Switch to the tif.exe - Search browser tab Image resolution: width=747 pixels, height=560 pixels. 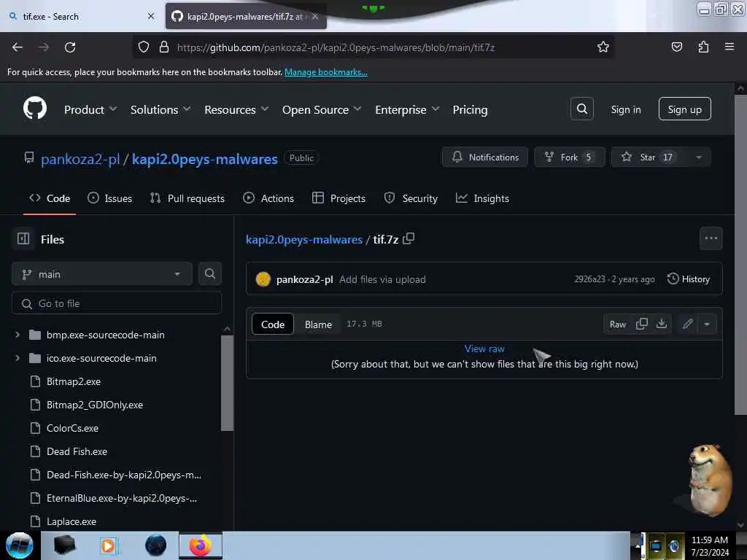click(x=82, y=16)
